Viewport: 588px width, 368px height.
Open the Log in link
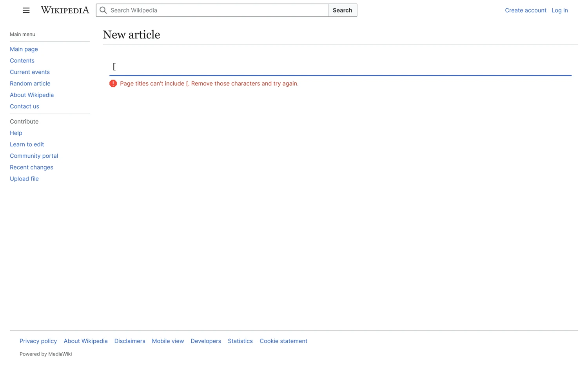point(560,10)
